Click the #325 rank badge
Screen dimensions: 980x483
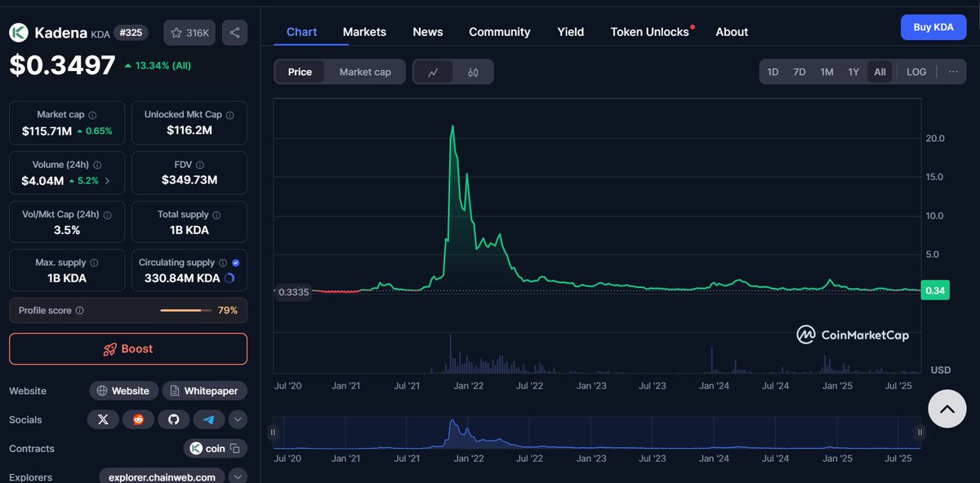[x=131, y=33]
